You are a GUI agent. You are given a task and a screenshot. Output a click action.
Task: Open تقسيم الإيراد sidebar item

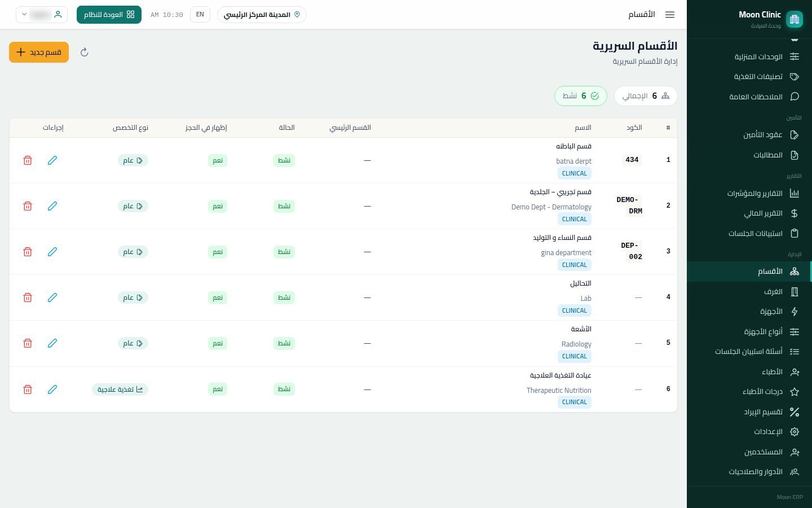pyautogui.click(x=749, y=412)
